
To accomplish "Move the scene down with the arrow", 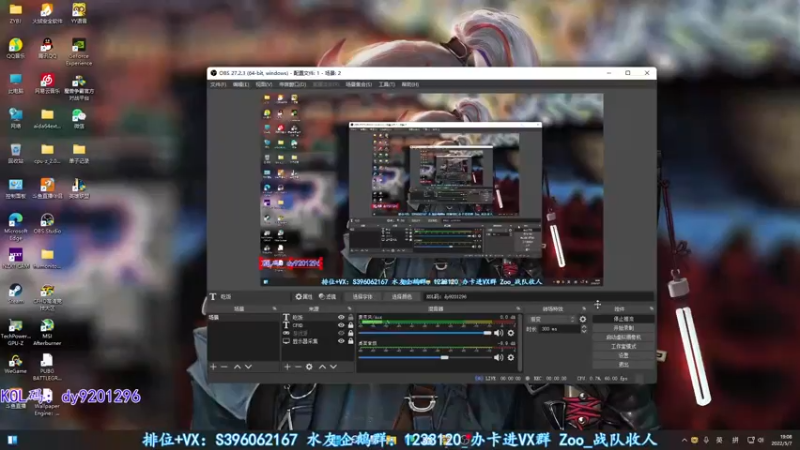I will tap(248, 366).
